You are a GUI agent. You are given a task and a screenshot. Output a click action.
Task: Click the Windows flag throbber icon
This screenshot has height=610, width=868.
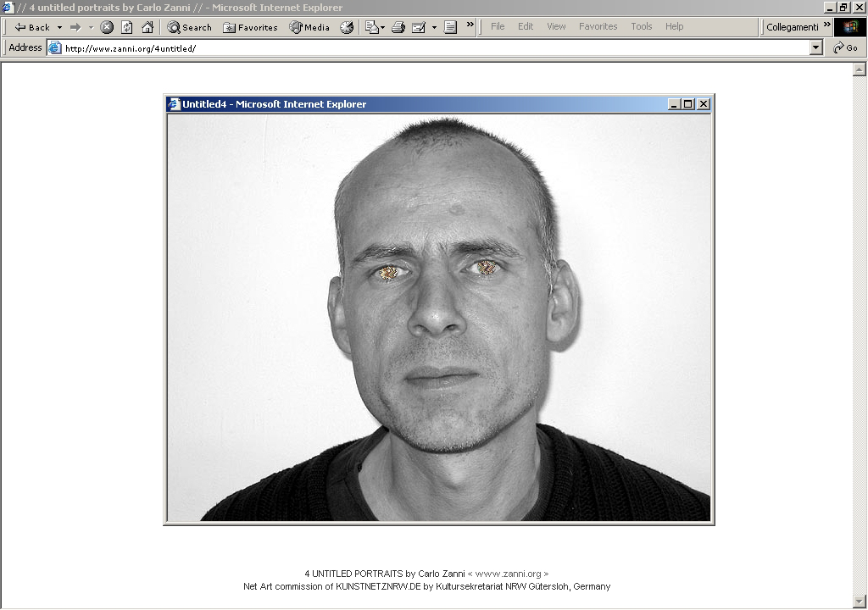(x=850, y=27)
